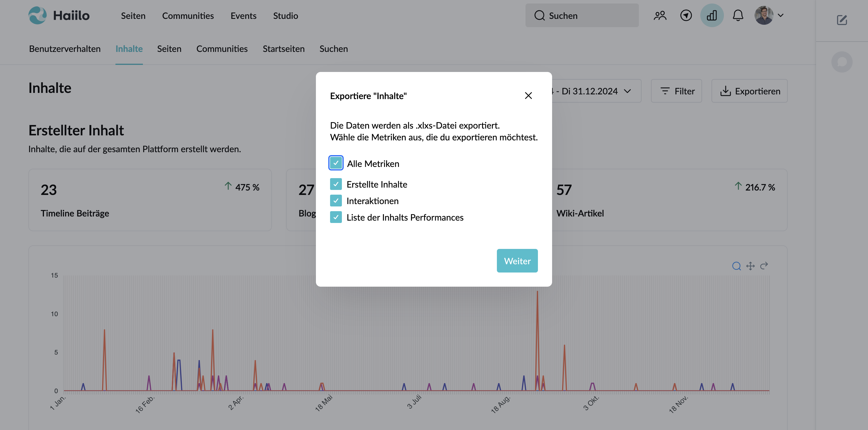Close the export dialog with X
This screenshot has height=430, width=868.
pyautogui.click(x=528, y=96)
